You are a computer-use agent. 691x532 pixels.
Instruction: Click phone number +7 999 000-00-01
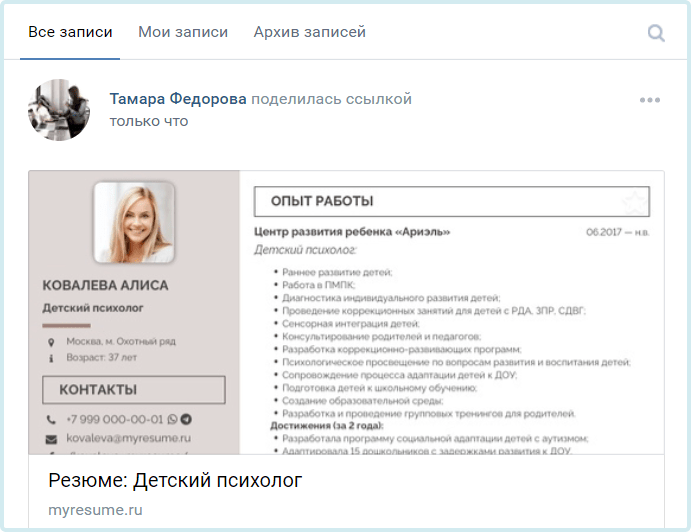tap(115, 419)
